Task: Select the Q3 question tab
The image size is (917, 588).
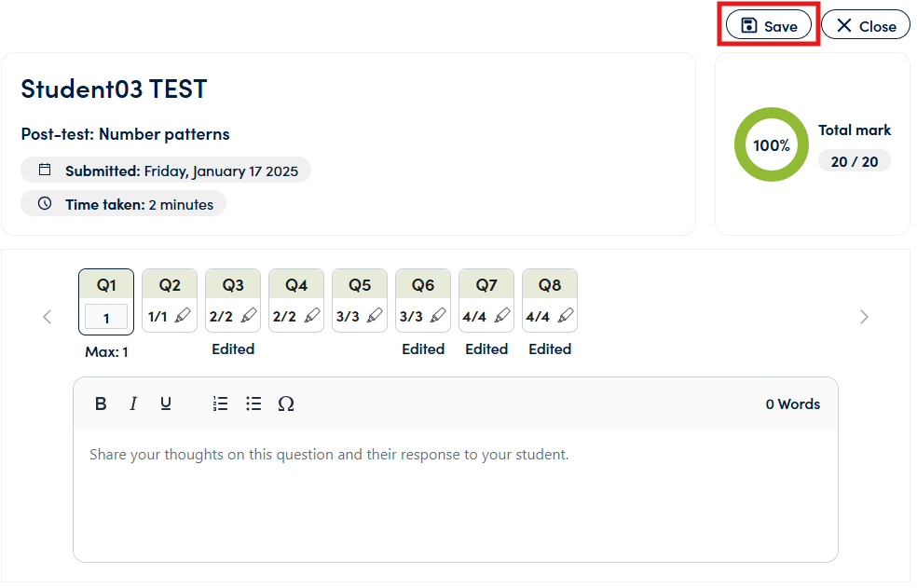Action: pos(233,284)
